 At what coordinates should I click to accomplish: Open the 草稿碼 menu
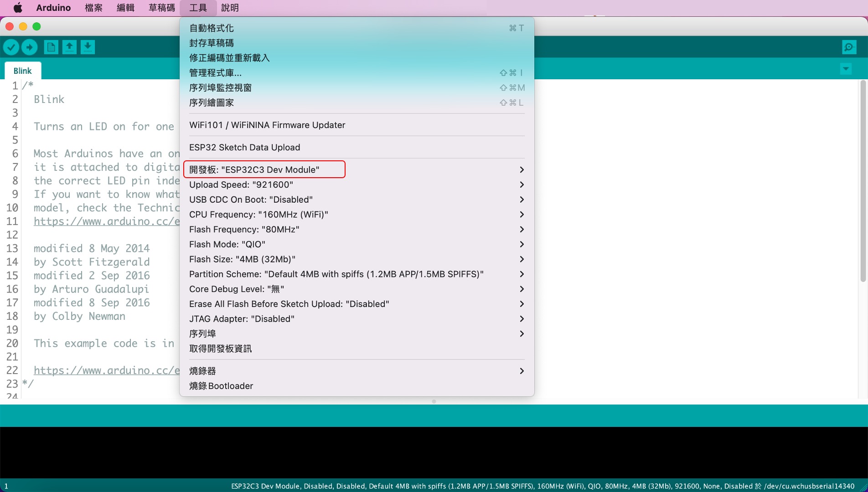coord(162,8)
